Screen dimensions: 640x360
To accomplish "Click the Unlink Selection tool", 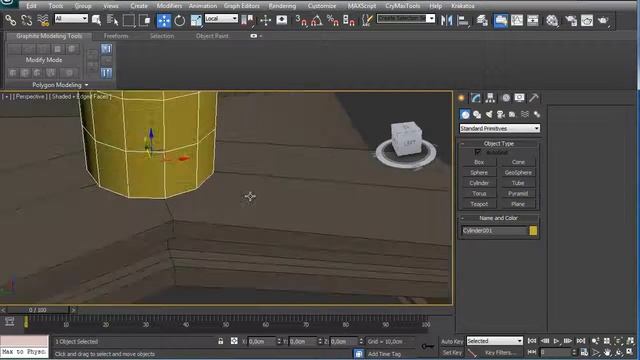I will pos(26,20).
